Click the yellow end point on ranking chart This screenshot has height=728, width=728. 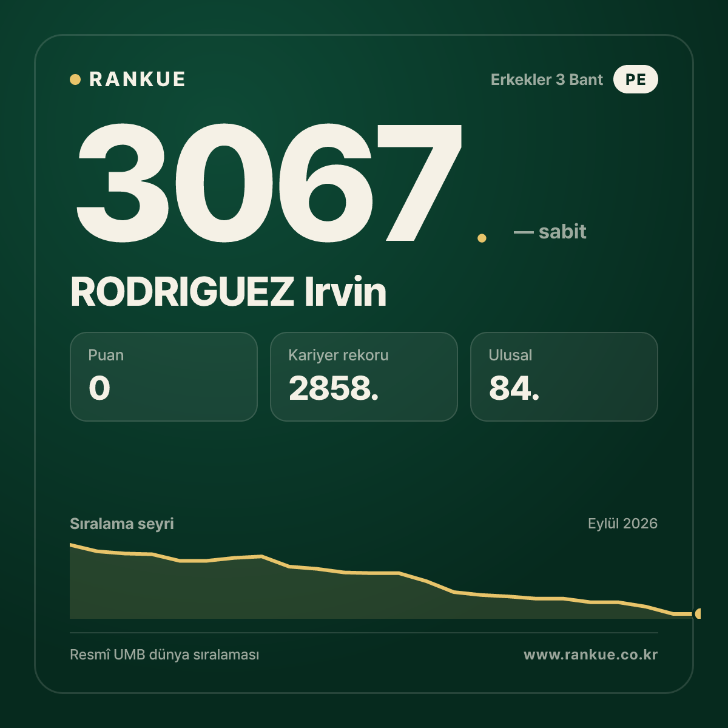click(698, 613)
